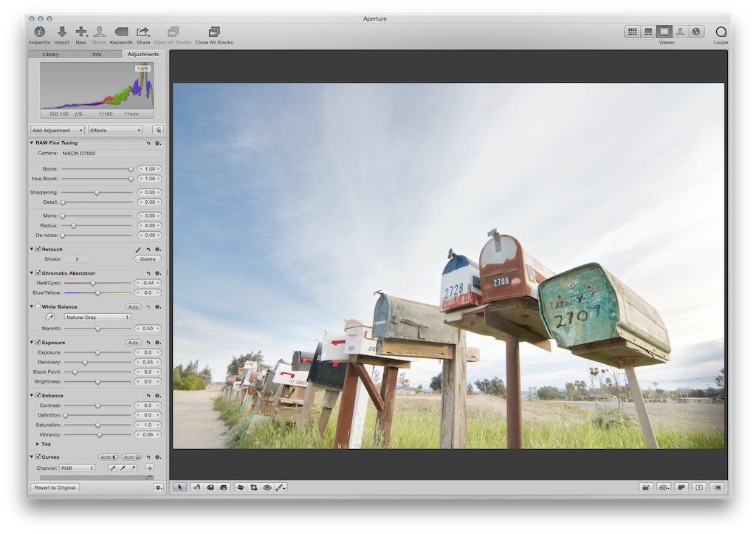Toggle the primary-only button in viewer bar

(x=700, y=487)
